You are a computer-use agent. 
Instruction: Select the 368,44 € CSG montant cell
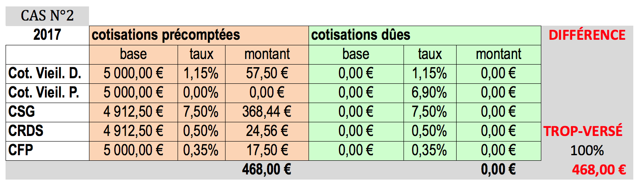point(267,112)
